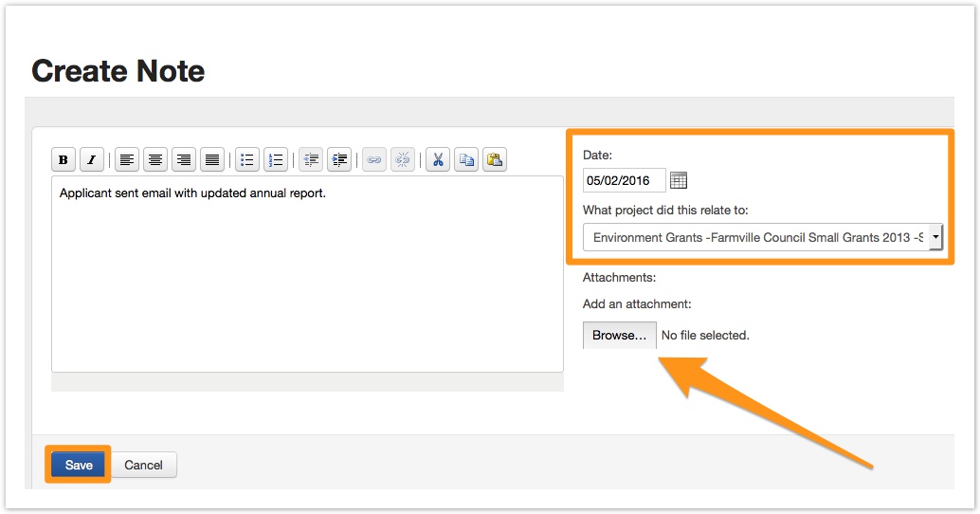Justify the note text
The width and height of the screenshot is (980, 514).
click(x=213, y=160)
